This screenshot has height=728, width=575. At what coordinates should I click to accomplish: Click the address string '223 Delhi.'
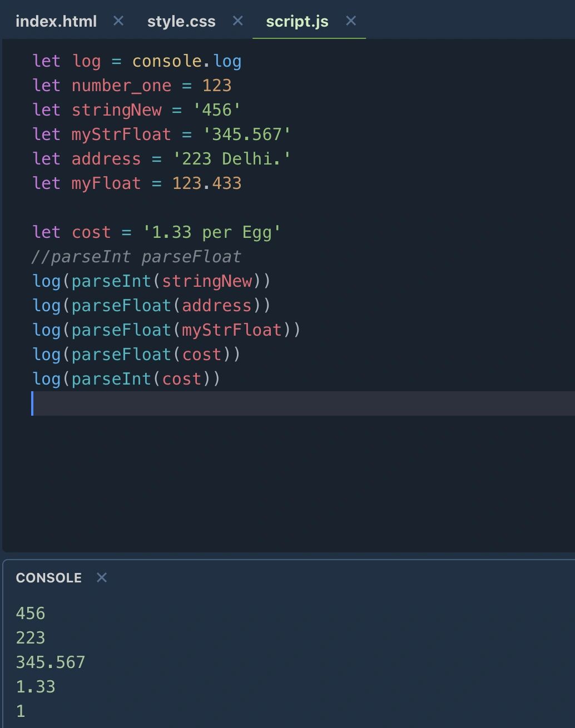coord(232,158)
